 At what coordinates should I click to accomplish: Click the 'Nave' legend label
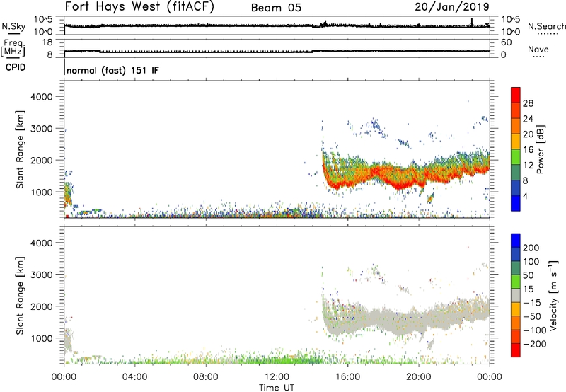coord(538,50)
